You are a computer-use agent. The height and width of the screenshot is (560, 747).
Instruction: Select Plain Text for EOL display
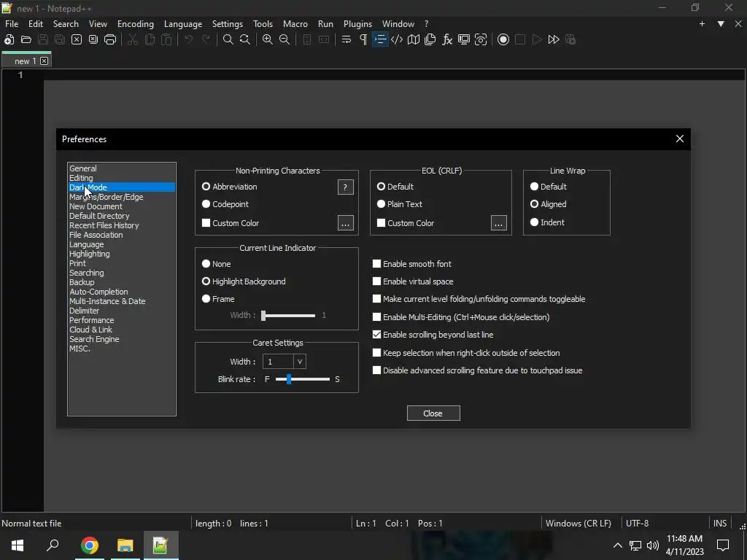[400, 204]
